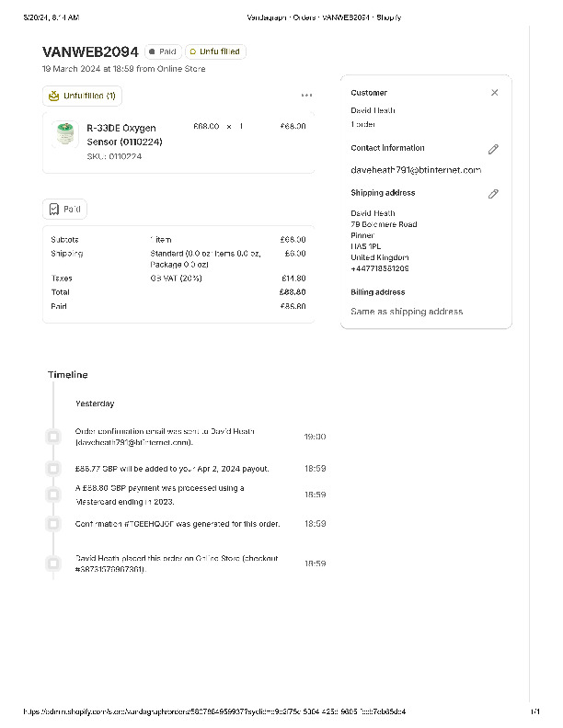Click the Paid receipt icon above Subtotal

point(54,210)
